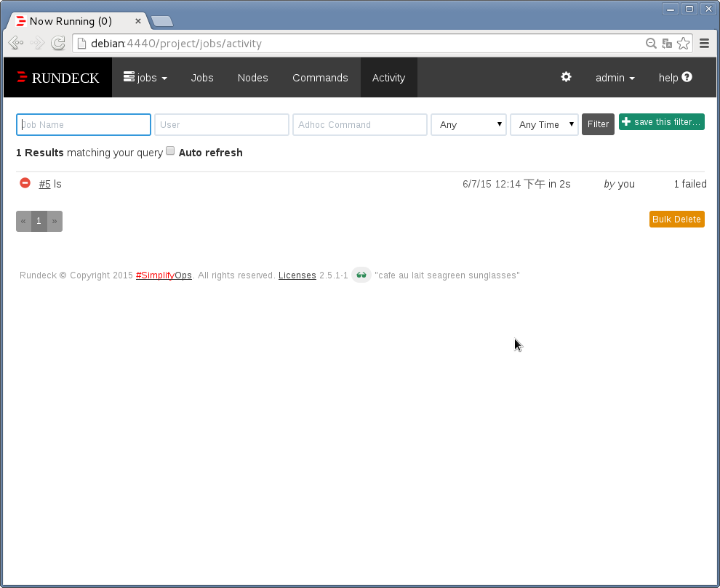Click the next page » button

(x=55, y=221)
